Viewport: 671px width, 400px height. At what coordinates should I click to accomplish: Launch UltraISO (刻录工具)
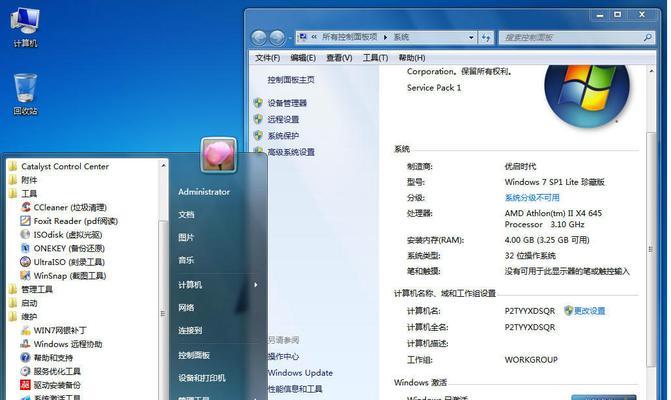(62, 262)
